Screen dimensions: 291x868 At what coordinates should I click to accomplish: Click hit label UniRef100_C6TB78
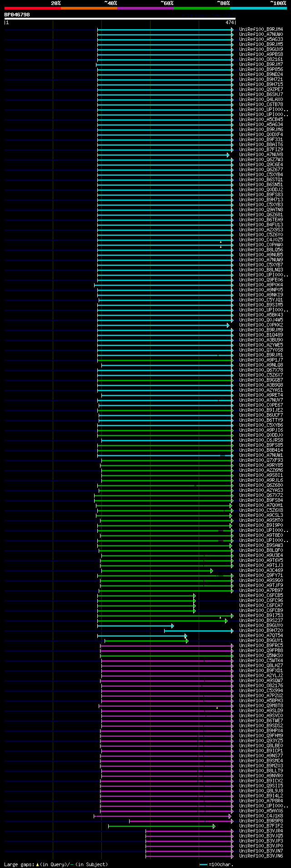click(261, 105)
